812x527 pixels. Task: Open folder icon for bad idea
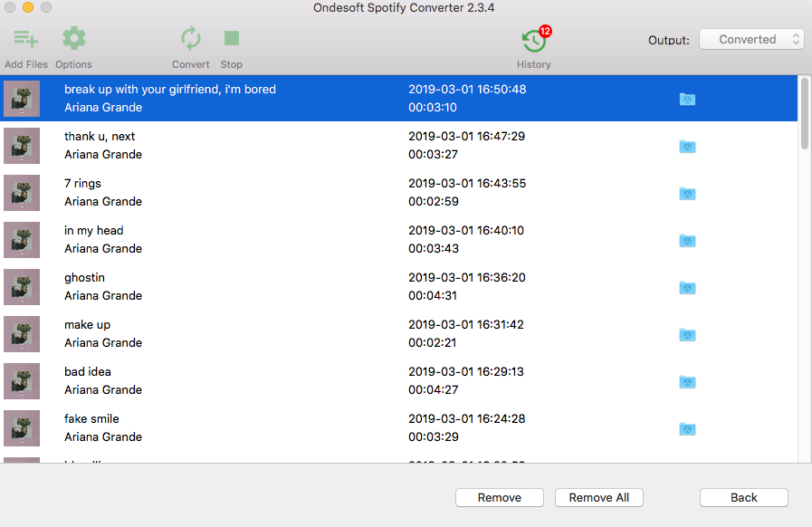point(687,382)
